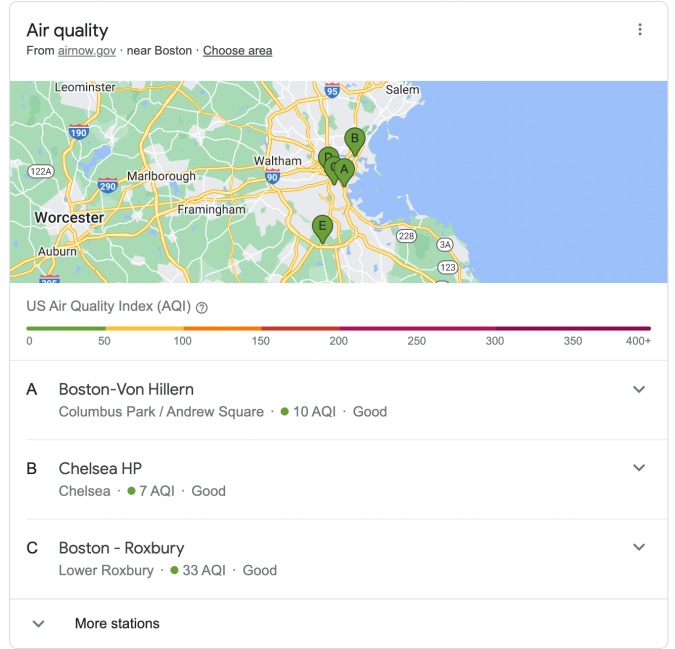Click the route 3A marker on map

pos(445,245)
